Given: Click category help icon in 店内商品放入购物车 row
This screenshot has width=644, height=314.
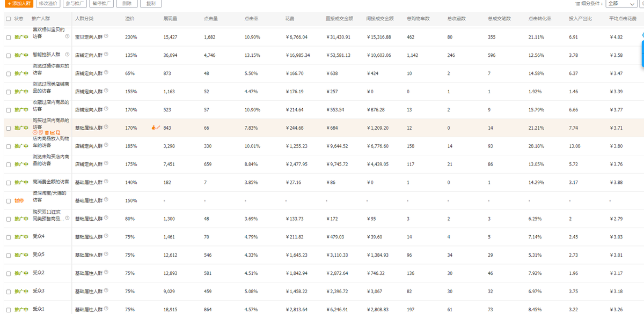Looking at the screenshot, I should coord(106,145).
